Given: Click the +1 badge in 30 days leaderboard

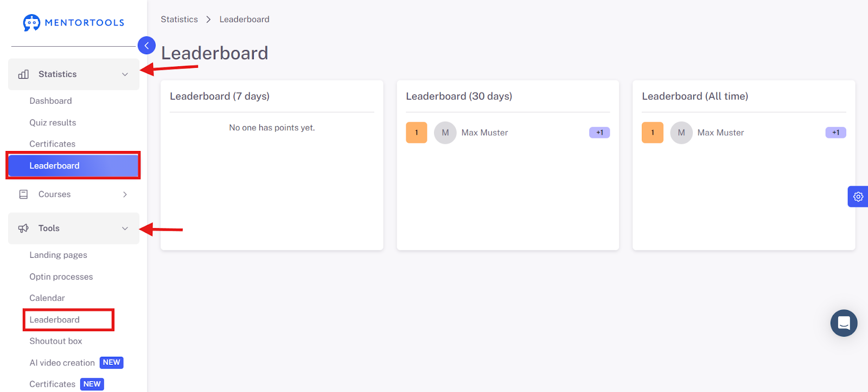Looking at the screenshot, I should [x=599, y=132].
